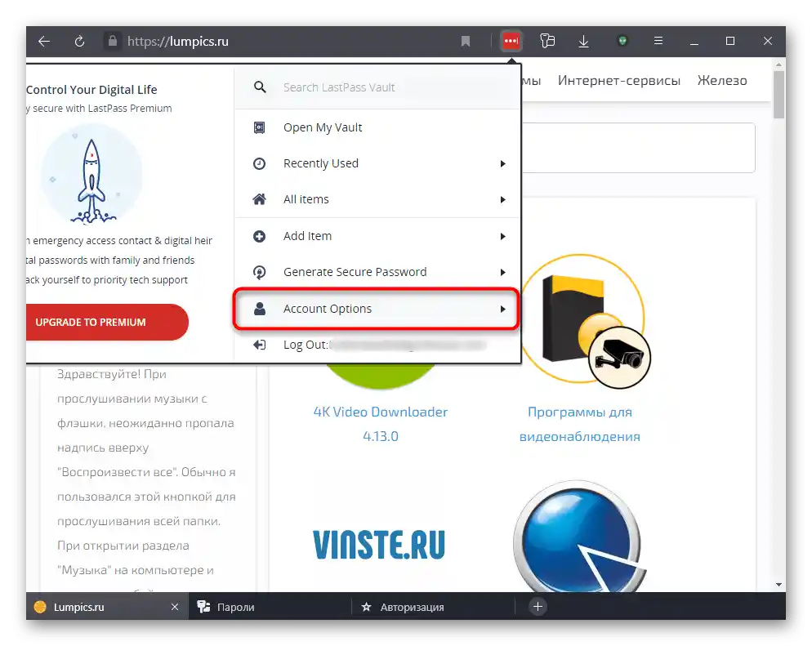Click the VINSTE.RU logo thumbnail
812x646 pixels.
(379, 544)
